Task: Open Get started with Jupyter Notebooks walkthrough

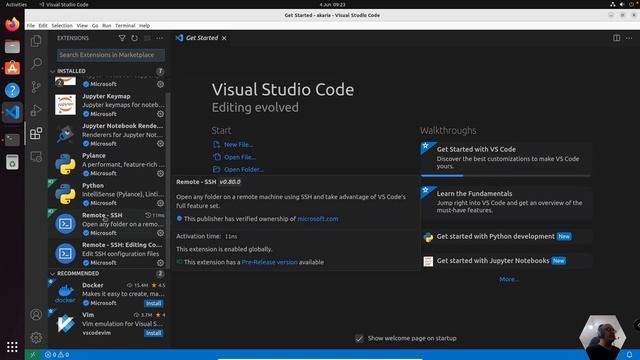Action: coord(506,261)
